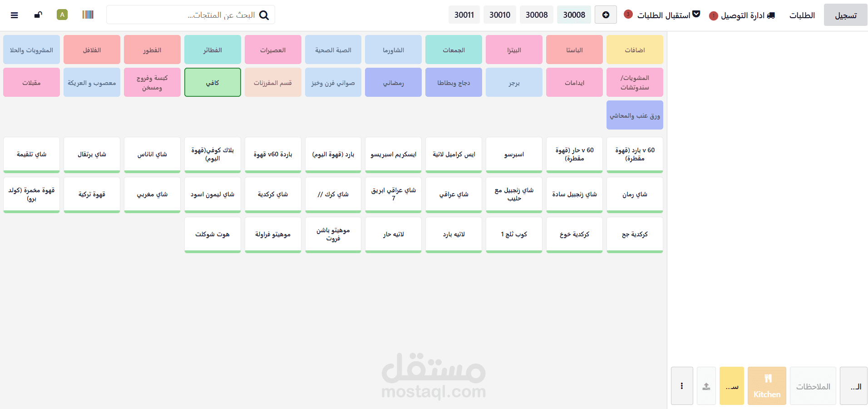The image size is (868, 409).
Task: Open the الطلبات orders menu
Action: point(802,15)
